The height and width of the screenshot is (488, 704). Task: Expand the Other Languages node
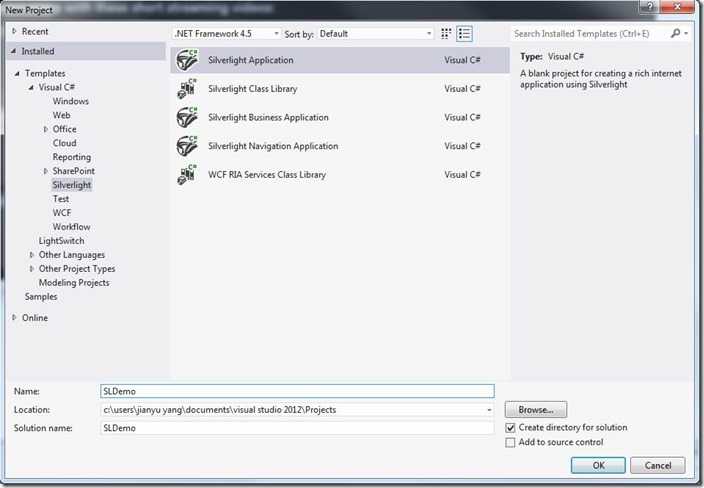(31, 255)
